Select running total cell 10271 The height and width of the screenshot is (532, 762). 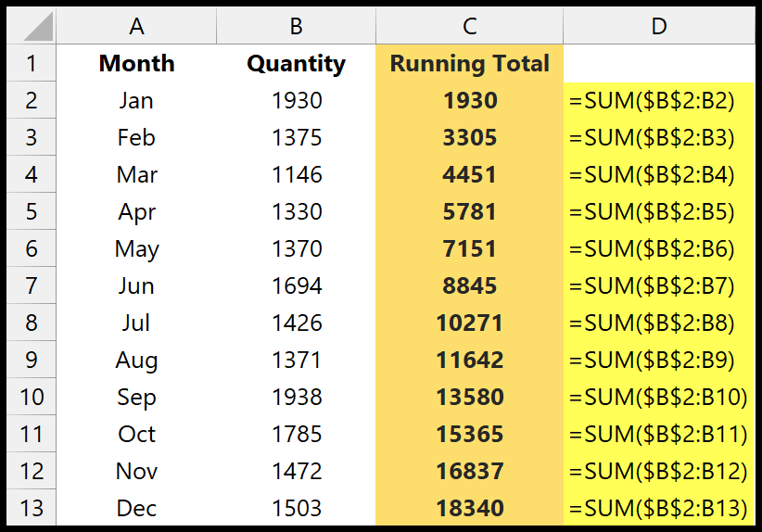tap(469, 323)
